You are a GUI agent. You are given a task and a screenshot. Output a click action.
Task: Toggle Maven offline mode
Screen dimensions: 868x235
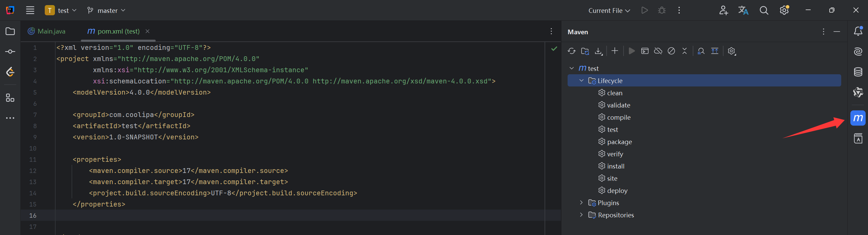click(658, 51)
